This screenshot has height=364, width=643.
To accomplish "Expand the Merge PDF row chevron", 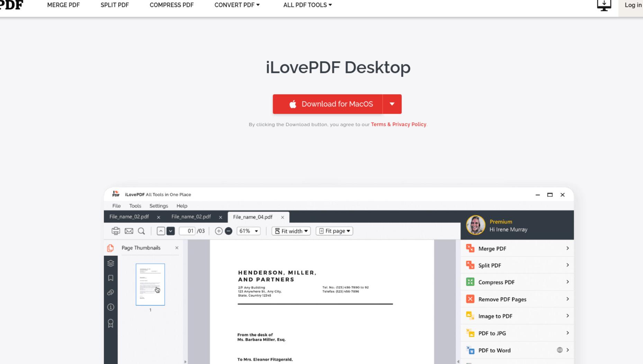I will [x=568, y=248].
